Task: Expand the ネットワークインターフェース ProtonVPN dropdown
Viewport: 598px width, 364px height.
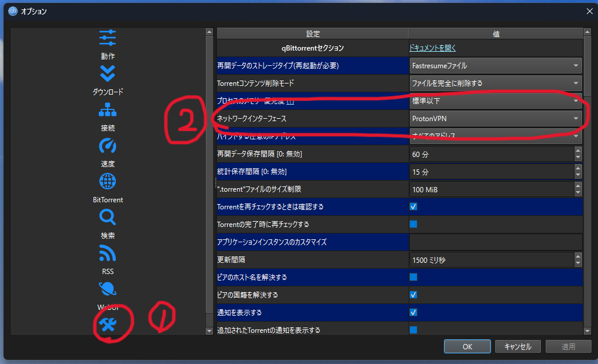Action: pos(496,119)
